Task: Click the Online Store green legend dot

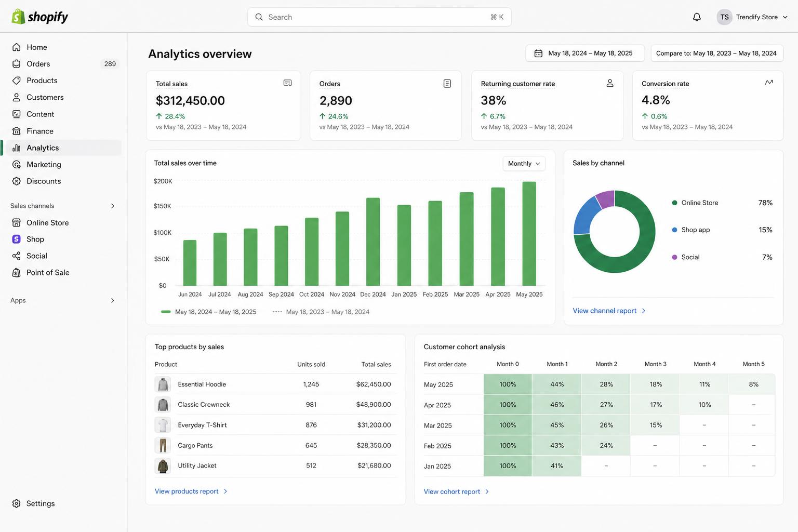Action: tap(674, 203)
